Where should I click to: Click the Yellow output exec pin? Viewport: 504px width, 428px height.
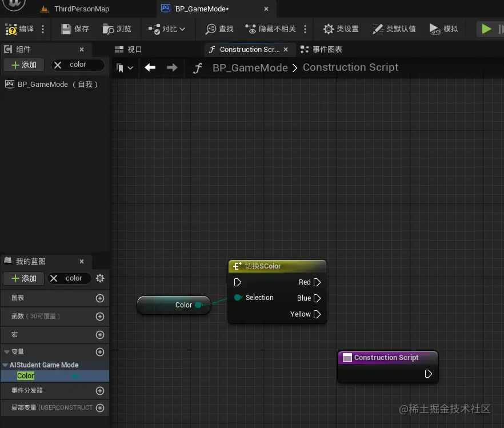point(317,314)
